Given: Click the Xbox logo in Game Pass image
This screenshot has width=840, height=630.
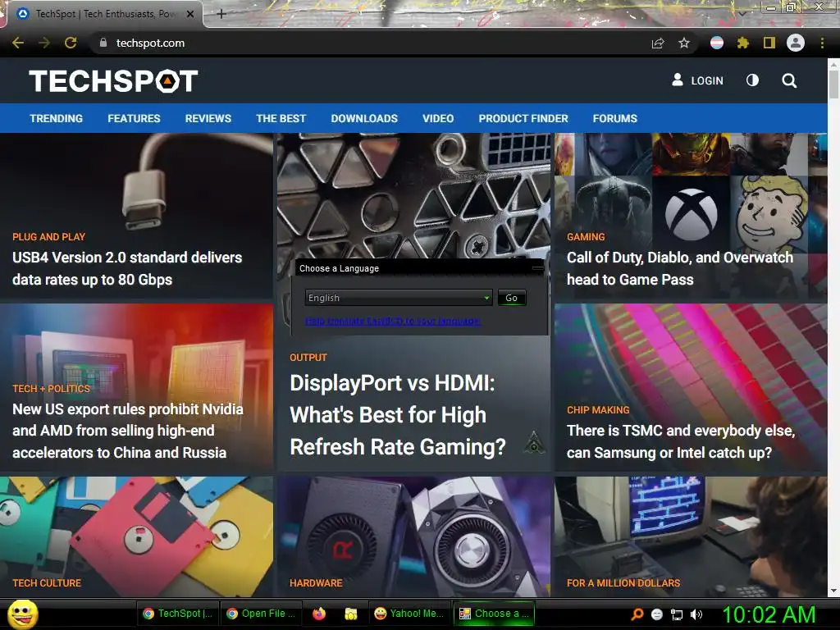Looking at the screenshot, I should (691, 214).
